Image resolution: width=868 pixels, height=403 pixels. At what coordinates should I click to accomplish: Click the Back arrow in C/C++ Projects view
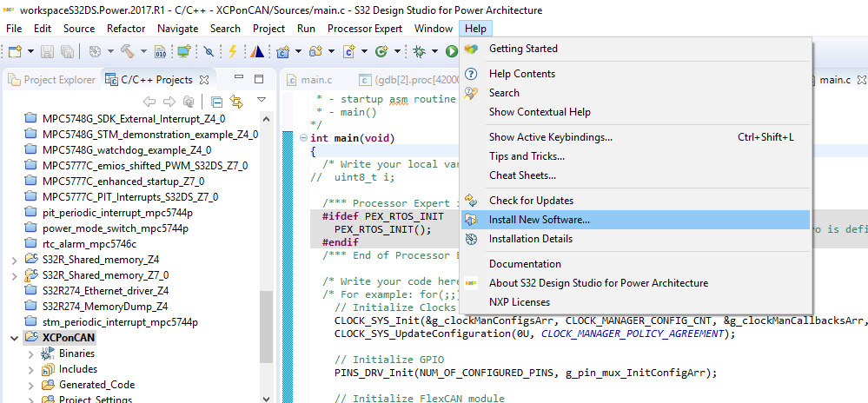(x=149, y=102)
